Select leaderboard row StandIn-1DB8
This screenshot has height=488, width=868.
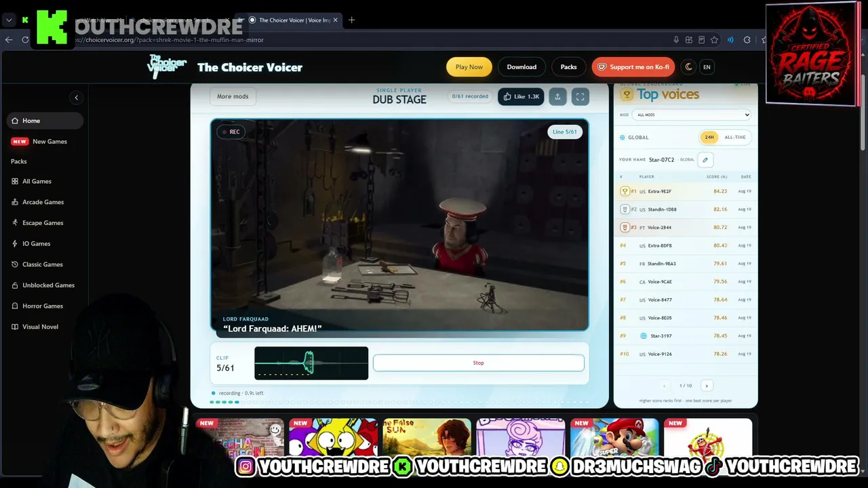pos(685,209)
